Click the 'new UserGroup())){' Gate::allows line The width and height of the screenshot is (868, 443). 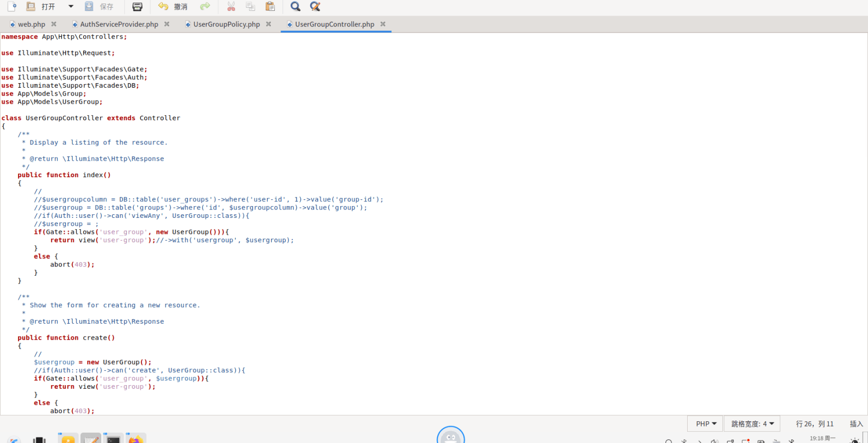(131, 232)
